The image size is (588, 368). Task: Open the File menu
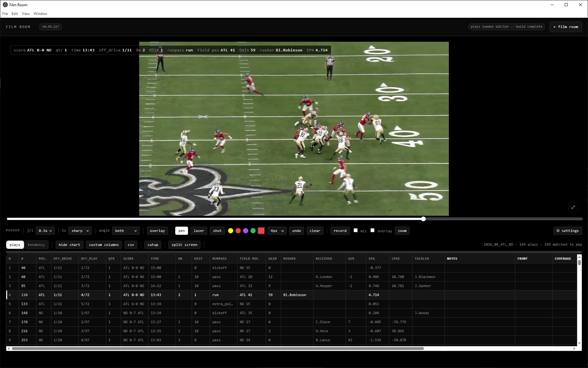pyautogui.click(x=5, y=14)
